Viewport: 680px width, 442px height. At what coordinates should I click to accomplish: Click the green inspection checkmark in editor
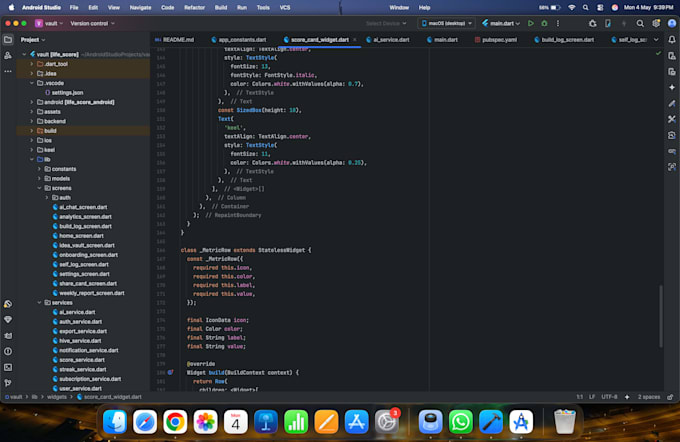tap(658, 53)
